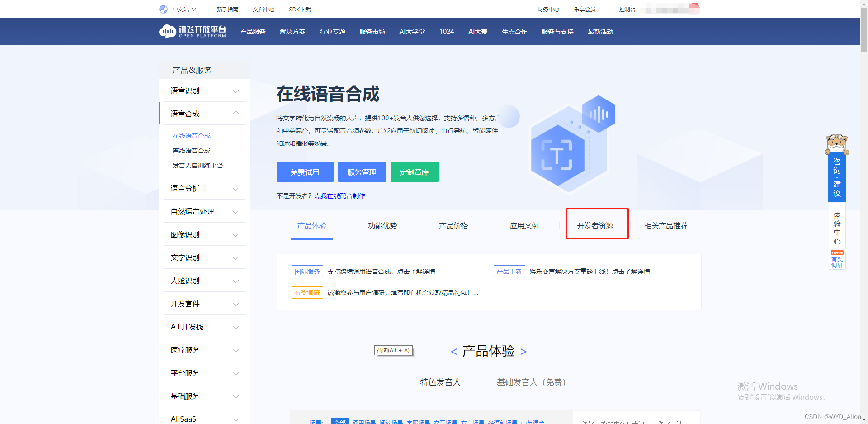Click the right arrow beside 产品体验 heading
Image resolution: width=868 pixels, height=424 pixels.
click(x=524, y=352)
